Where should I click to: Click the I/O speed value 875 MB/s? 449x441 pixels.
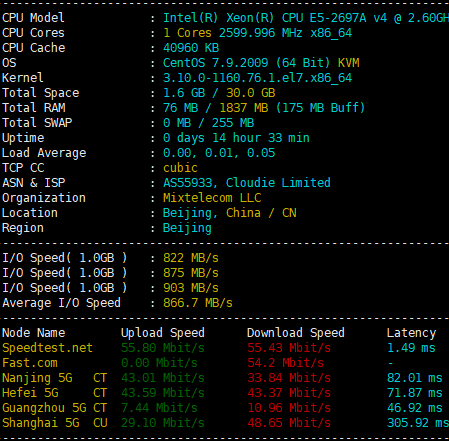pos(191,273)
